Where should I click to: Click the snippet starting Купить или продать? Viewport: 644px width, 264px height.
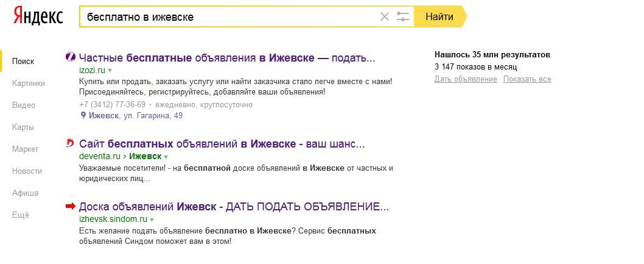236,87
